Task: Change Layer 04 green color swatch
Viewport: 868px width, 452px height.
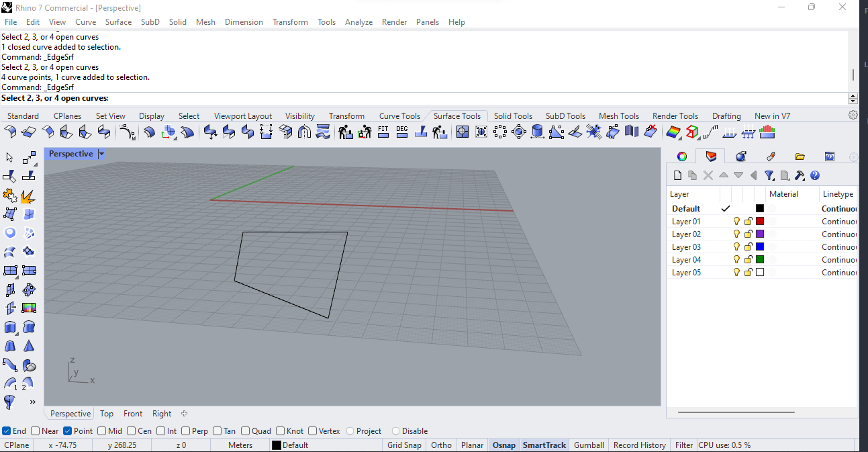Action: click(x=760, y=259)
